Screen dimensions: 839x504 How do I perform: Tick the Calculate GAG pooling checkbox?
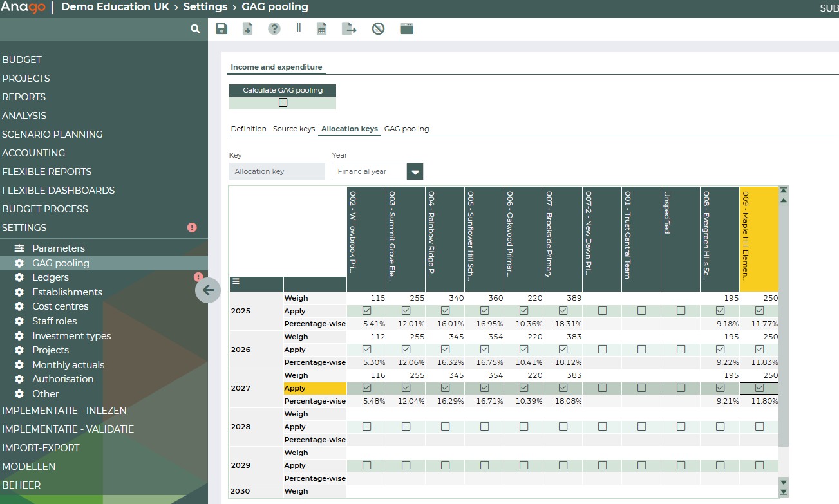tap(283, 103)
